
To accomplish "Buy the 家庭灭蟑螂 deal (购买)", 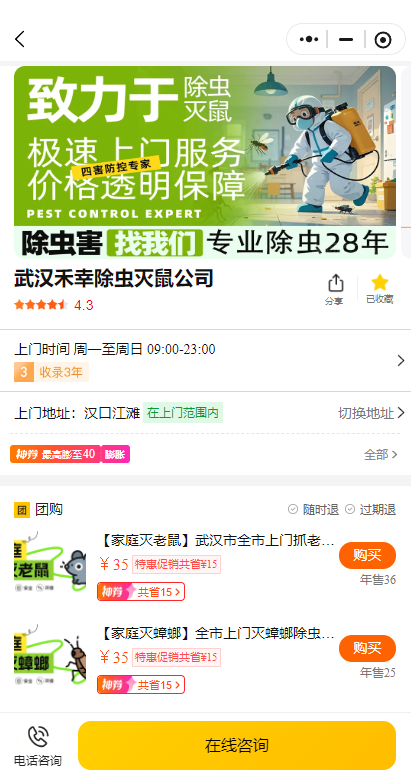I will [x=367, y=649].
